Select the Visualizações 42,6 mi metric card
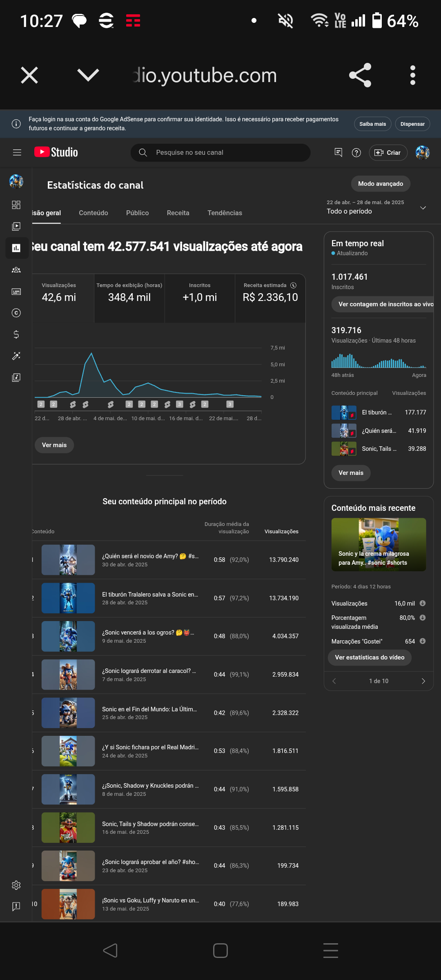This screenshot has width=441, height=980. tap(63, 298)
